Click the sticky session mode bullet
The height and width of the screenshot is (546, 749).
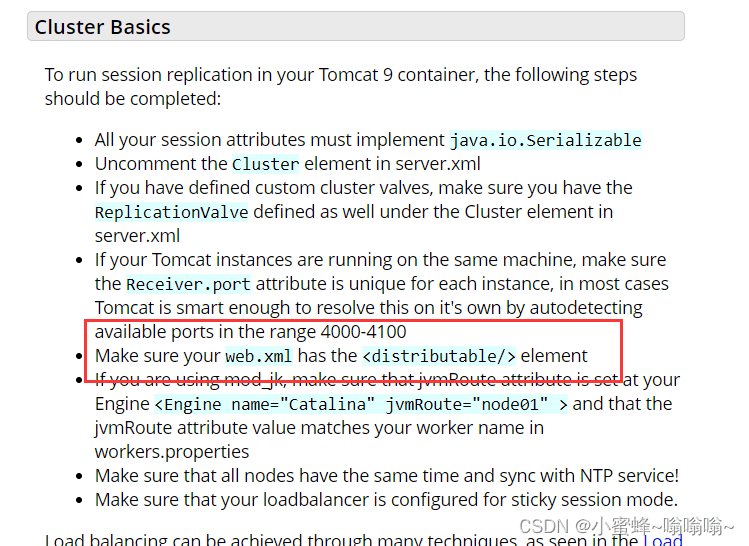(386, 500)
